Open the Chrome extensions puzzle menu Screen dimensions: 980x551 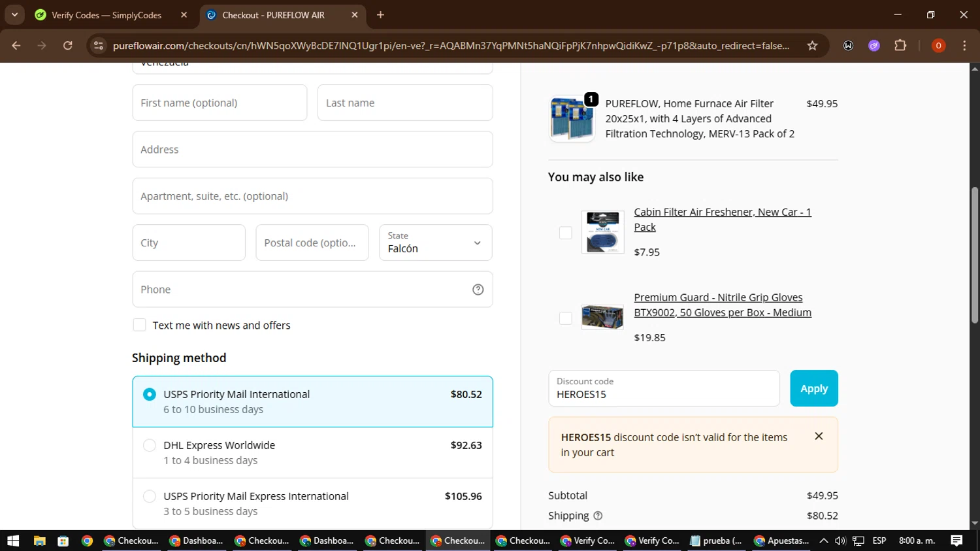click(900, 45)
